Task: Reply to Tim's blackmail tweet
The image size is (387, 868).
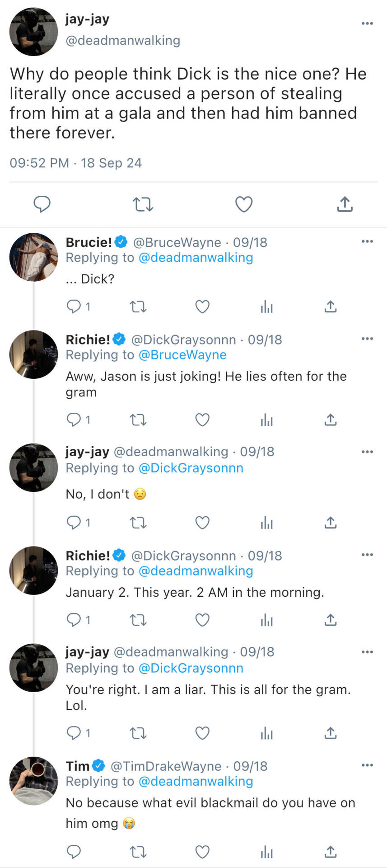Action: pos(74,852)
